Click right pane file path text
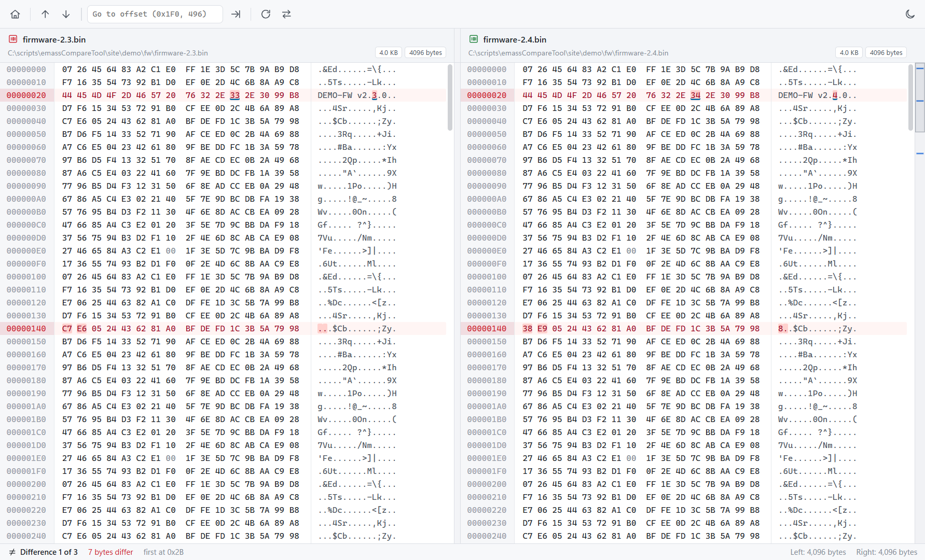This screenshot has height=560, width=925. 568,53
